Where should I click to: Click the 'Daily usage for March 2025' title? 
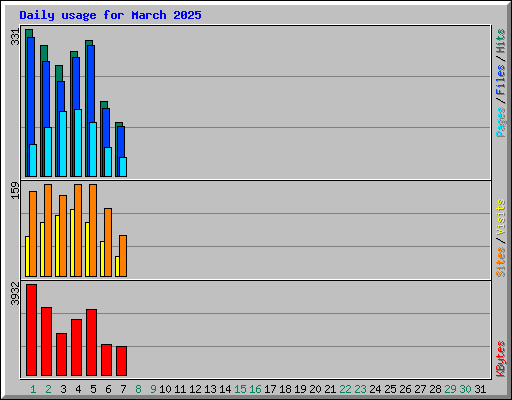coord(110,15)
